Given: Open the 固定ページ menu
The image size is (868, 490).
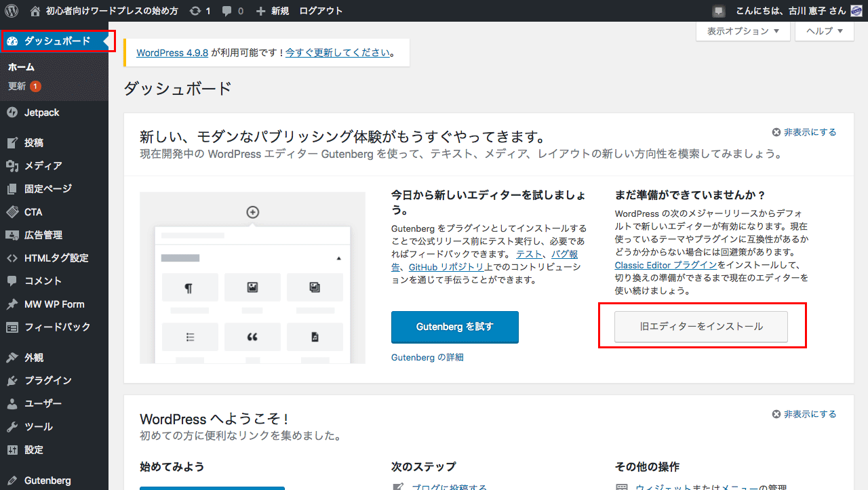Looking at the screenshot, I should coord(54,188).
